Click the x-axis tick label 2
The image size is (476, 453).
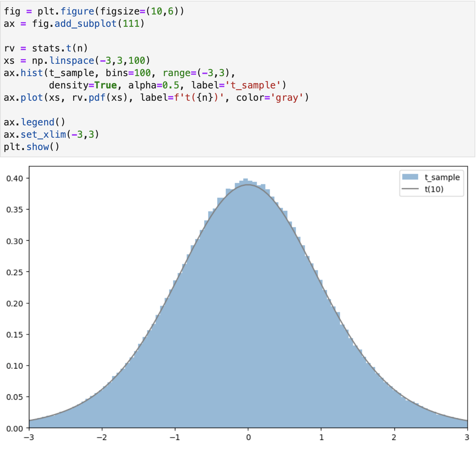(x=394, y=437)
